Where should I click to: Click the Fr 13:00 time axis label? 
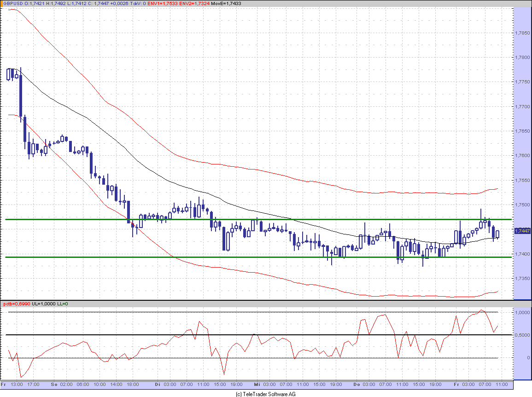[12, 384]
